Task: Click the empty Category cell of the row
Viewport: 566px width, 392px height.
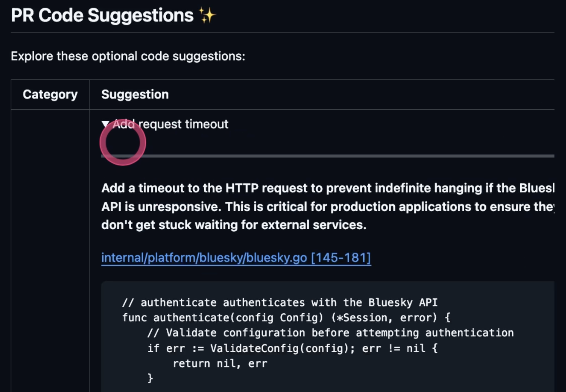Action: (x=50, y=250)
